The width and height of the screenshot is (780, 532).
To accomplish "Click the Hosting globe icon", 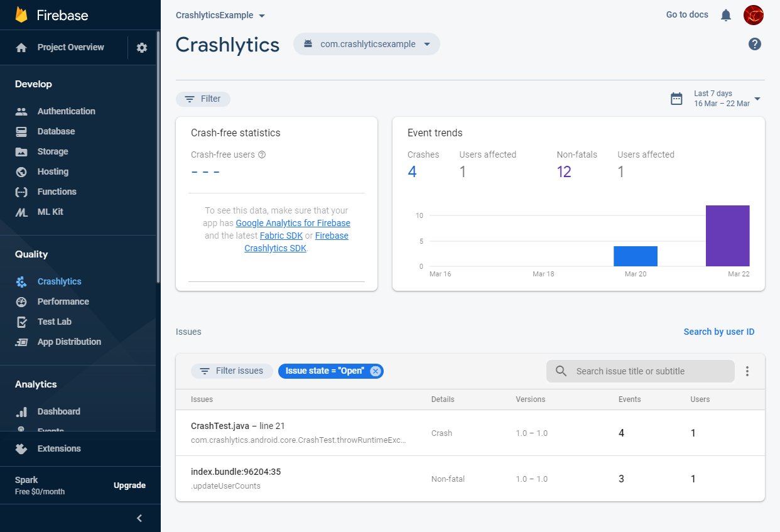I will pos(21,172).
